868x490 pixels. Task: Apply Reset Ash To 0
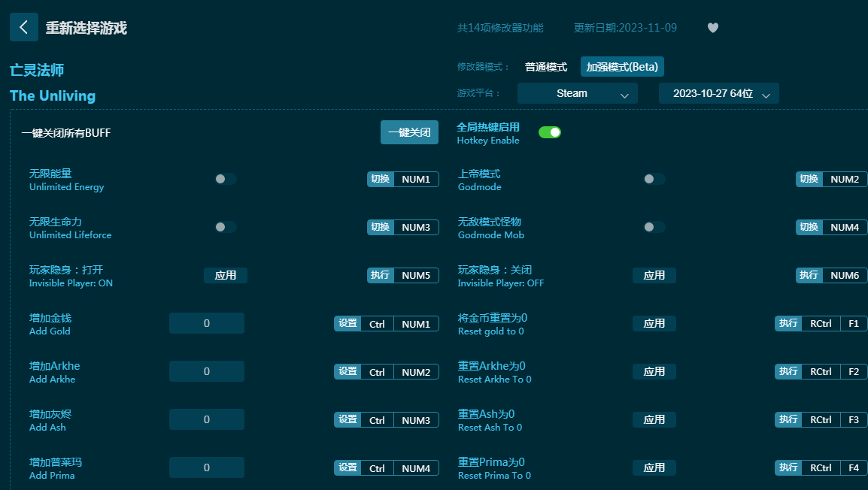pyautogui.click(x=654, y=420)
